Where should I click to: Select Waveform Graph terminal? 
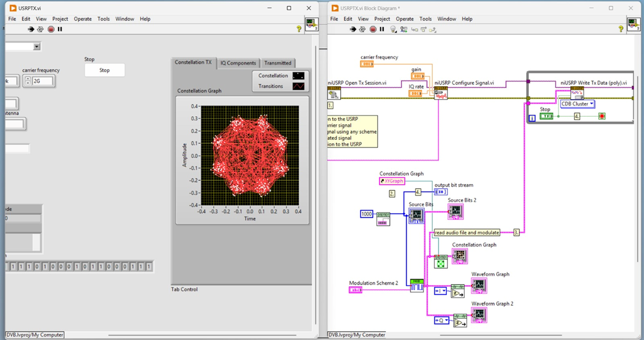point(479,286)
